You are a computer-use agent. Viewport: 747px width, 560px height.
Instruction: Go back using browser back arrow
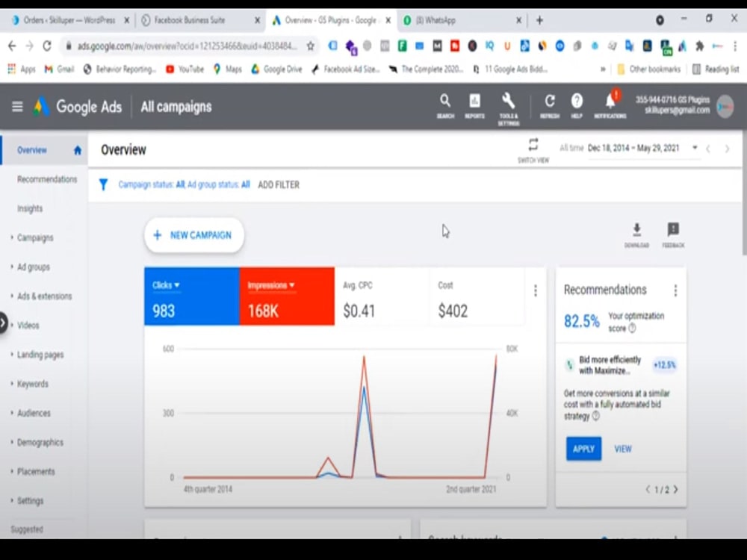tap(13, 46)
